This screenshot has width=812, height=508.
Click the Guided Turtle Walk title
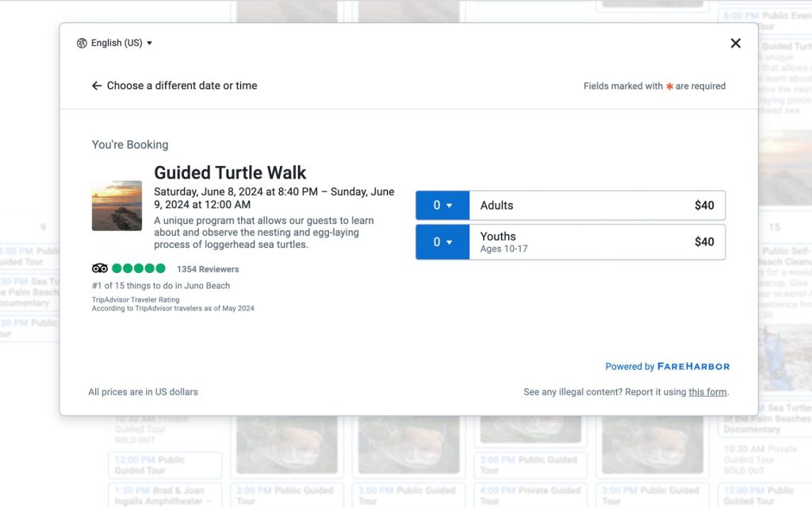(230, 172)
